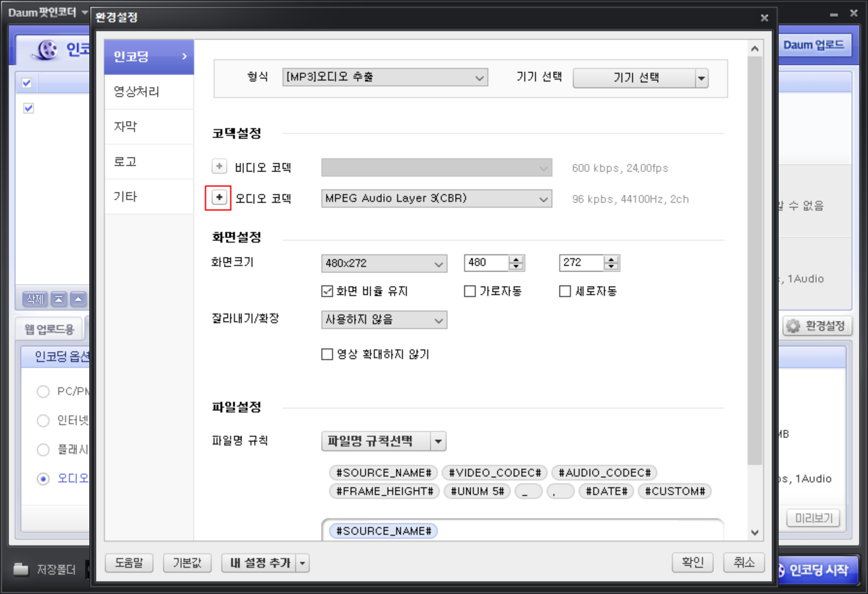The height and width of the screenshot is (594, 868).
Task: Click the 파일명 규칙선택 button
Action: point(375,441)
